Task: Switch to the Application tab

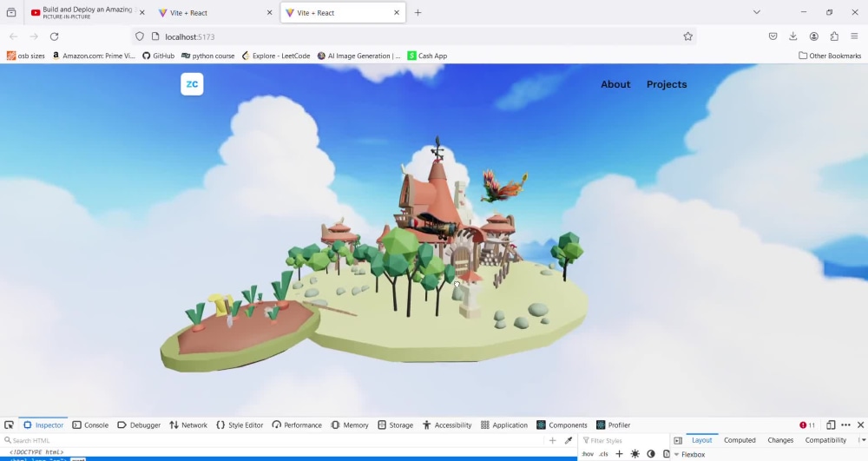Action: point(503,425)
